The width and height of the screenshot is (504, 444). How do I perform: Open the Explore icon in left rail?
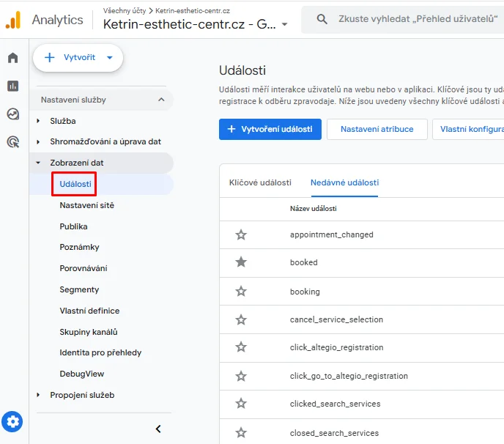tap(13, 114)
